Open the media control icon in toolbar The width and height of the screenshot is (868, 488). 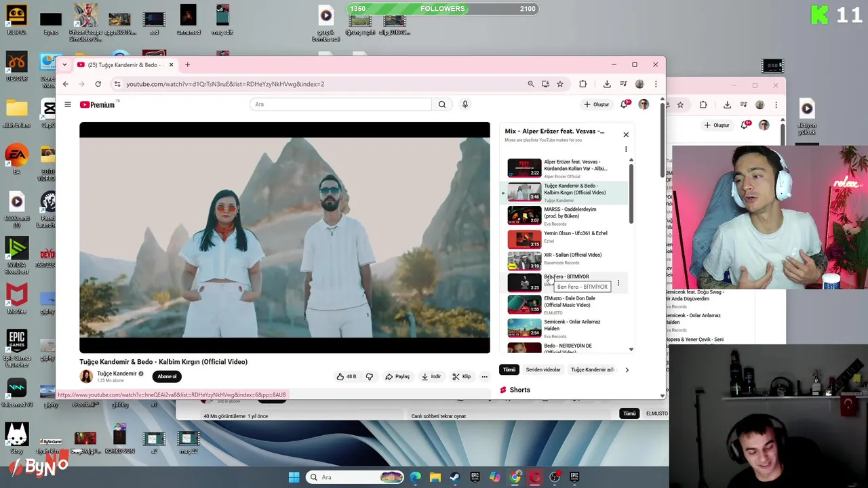[x=623, y=84]
